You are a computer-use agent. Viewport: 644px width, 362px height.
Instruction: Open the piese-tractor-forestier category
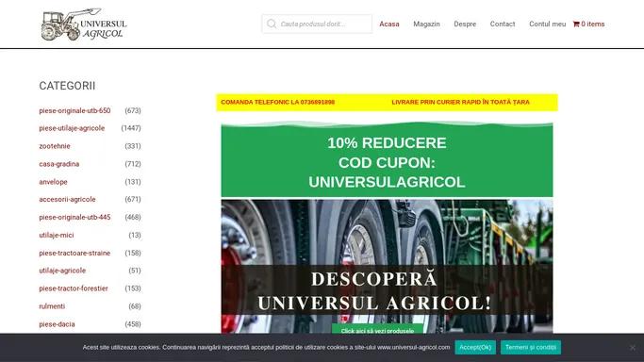coord(74,288)
